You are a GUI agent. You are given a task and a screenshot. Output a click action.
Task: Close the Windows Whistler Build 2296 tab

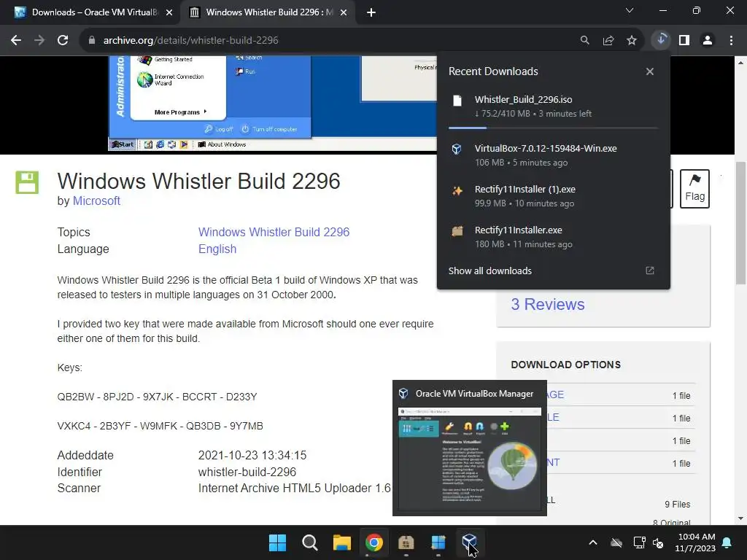click(x=344, y=13)
